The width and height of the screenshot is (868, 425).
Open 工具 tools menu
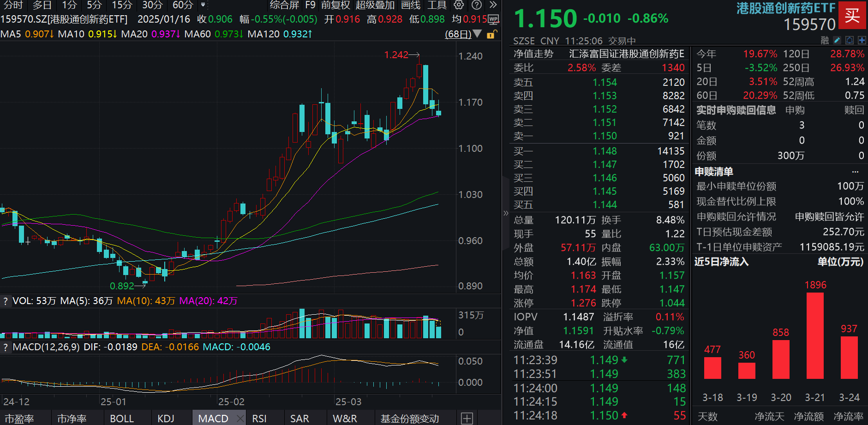(437, 5)
